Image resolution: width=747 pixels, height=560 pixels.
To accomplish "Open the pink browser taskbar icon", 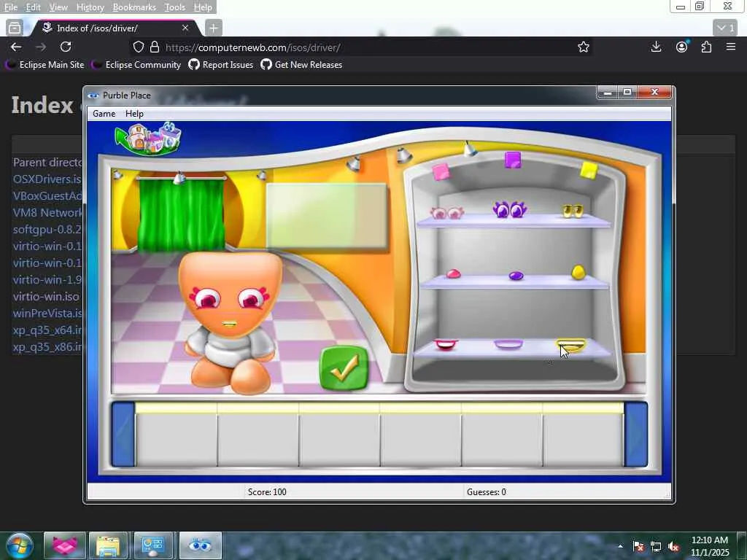I will click(64, 545).
